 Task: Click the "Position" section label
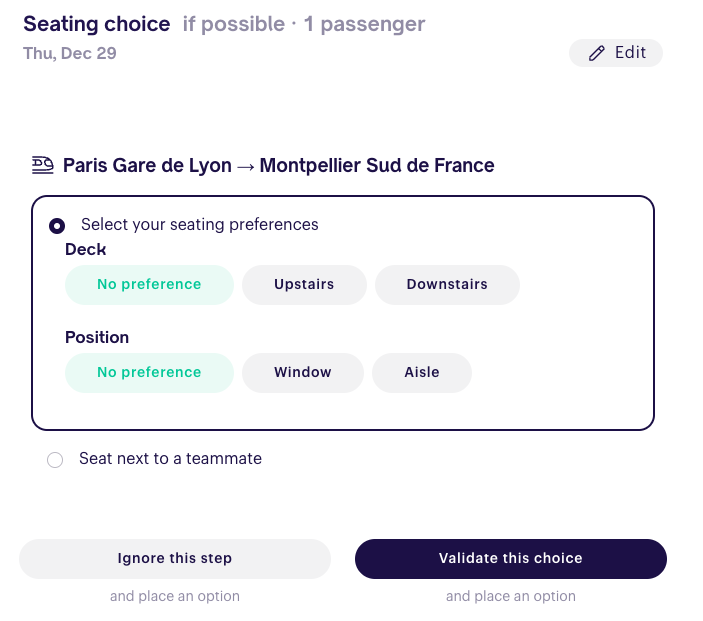(x=97, y=338)
